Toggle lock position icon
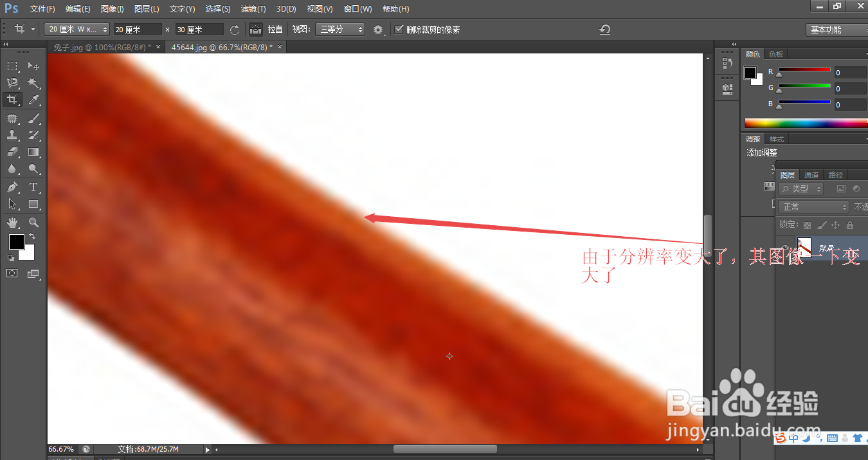The width and height of the screenshot is (868, 460). click(836, 225)
